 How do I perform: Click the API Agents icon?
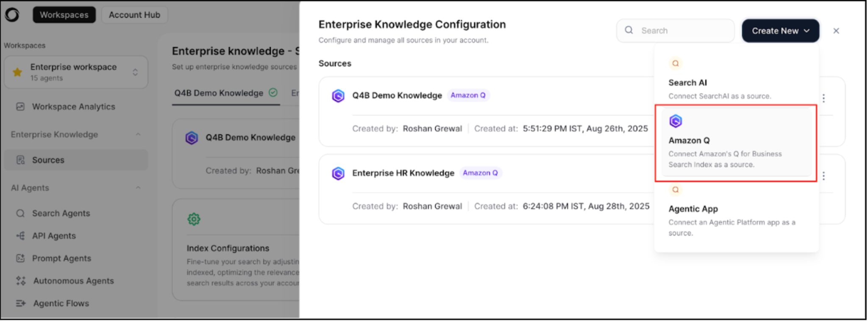point(20,236)
